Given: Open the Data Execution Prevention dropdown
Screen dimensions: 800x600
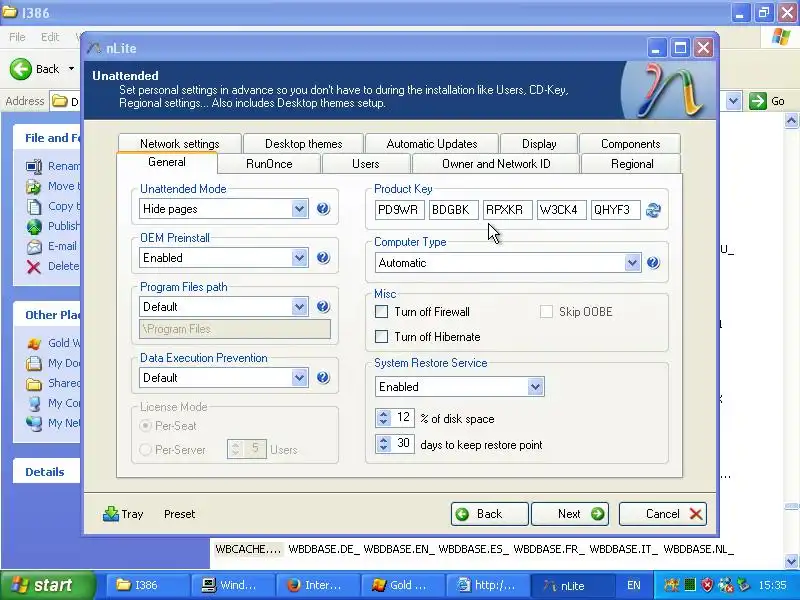Looking at the screenshot, I should click(x=299, y=378).
